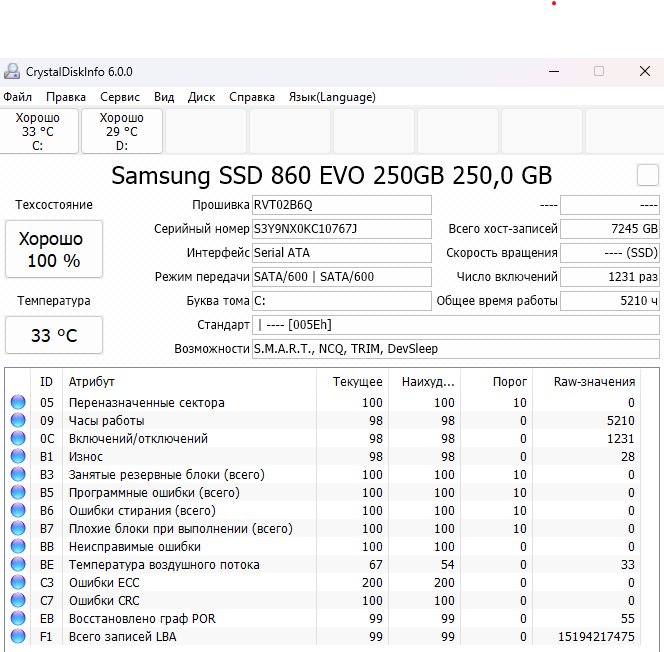This screenshot has height=652, width=664.
Task: Click status icon for Неисправимые ошибки row
Action: [x=18, y=547]
